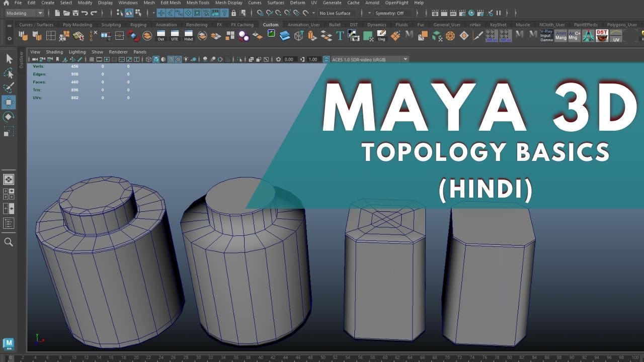This screenshot has height=362, width=644.
Task: Switch to the Rigging shelf tab
Action: point(138,25)
